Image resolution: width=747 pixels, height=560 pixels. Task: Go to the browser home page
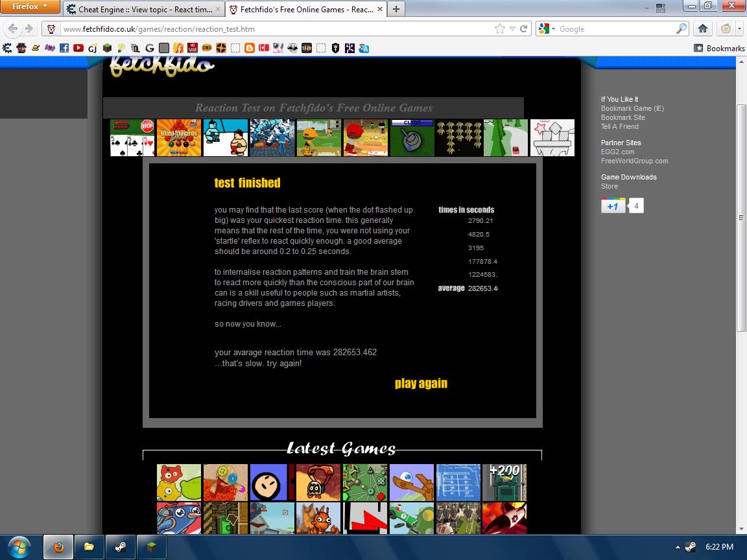tap(703, 29)
